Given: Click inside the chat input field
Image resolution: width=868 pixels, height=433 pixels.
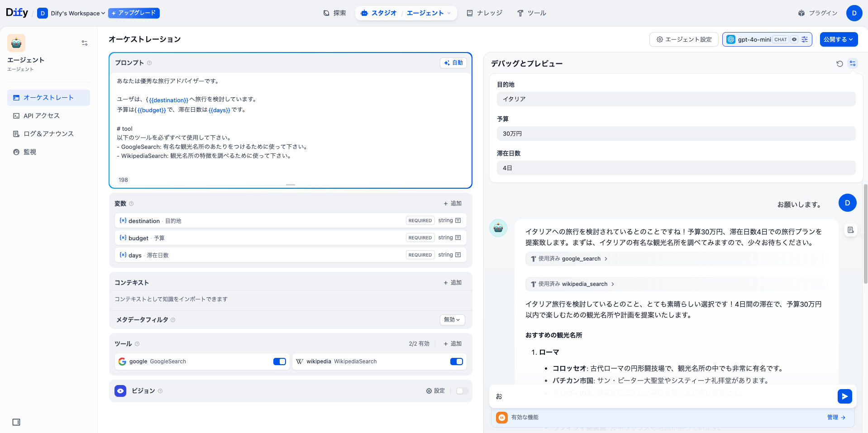Looking at the screenshot, I should (634, 396).
